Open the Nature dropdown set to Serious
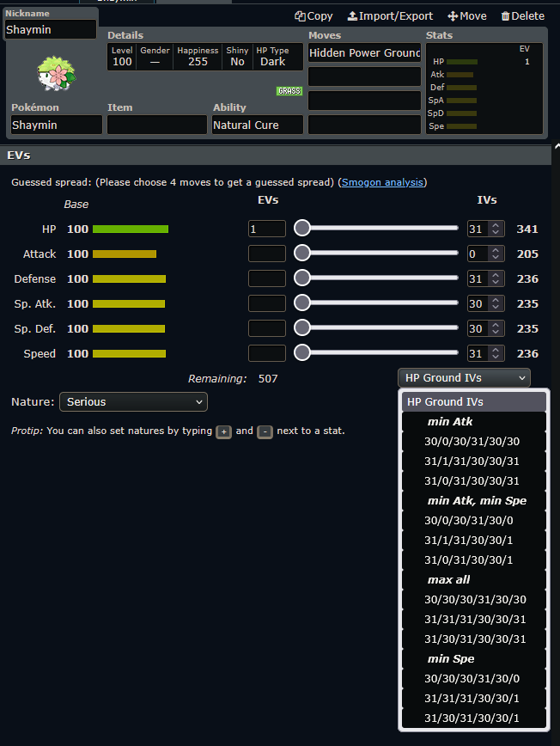The image size is (560, 746). pos(133,401)
